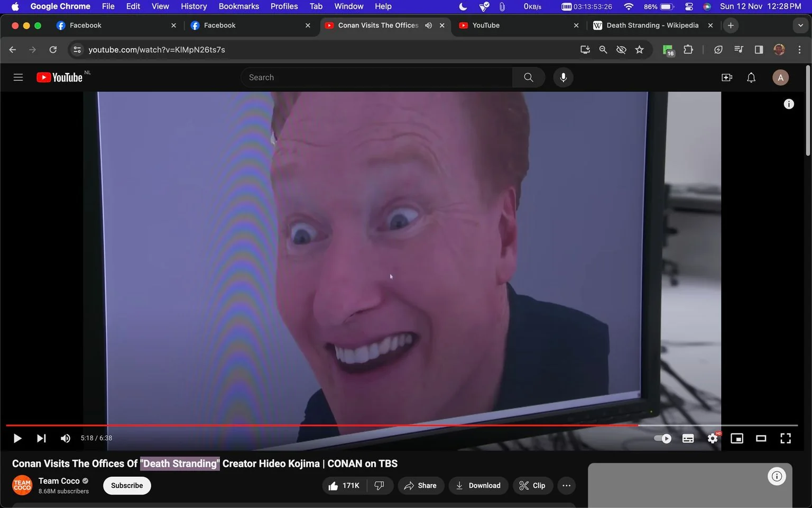
Task: Share this video
Action: [421, 486]
